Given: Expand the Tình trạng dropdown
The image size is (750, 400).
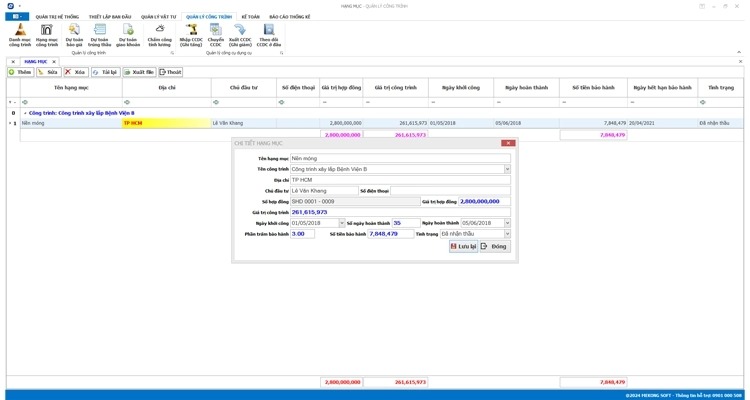Looking at the screenshot, I should [x=507, y=234].
